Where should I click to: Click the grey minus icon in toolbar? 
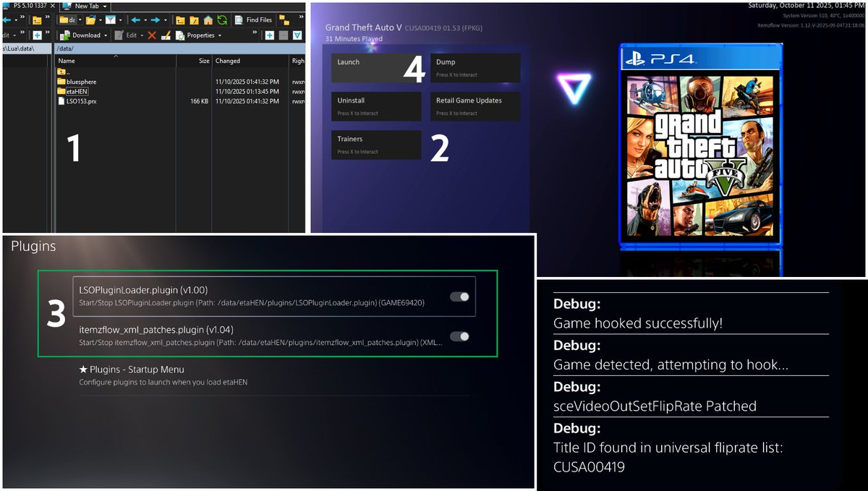click(x=284, y=35)
